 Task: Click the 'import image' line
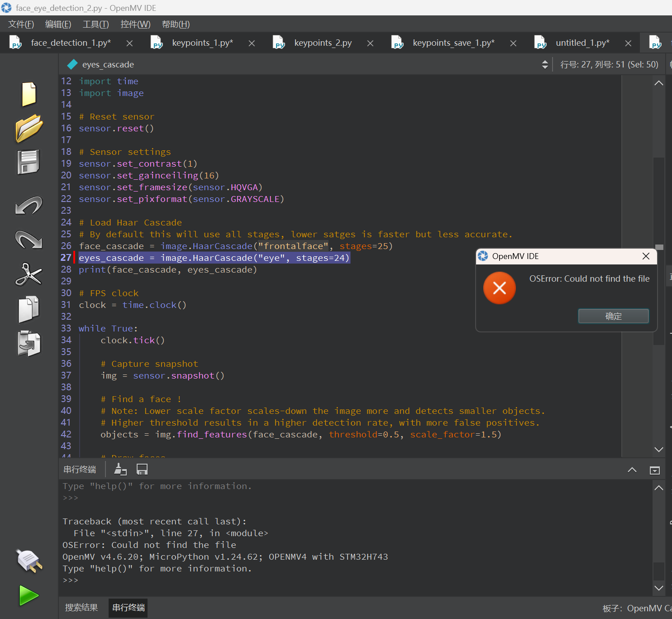click(x=111, y=93)
